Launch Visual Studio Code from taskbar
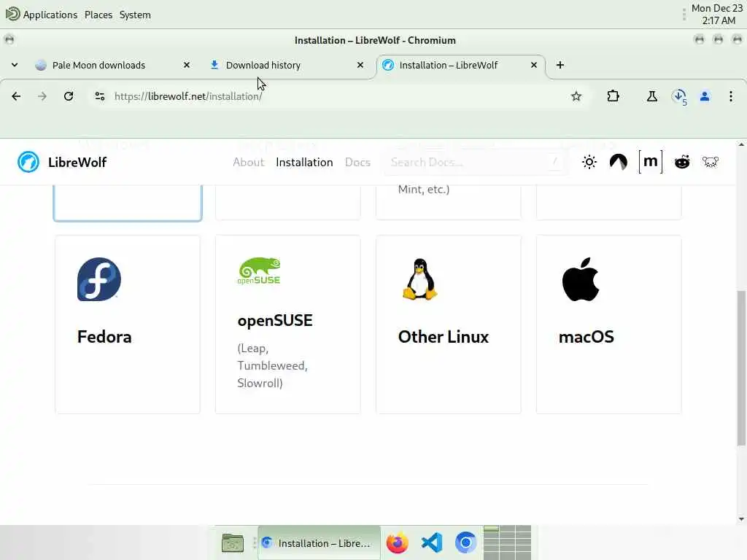 coord(432,542)
